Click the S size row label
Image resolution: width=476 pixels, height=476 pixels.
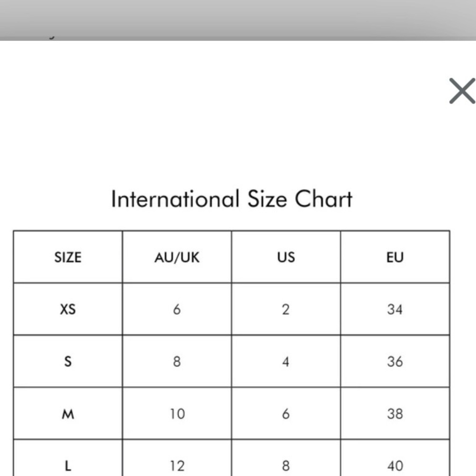[x=68, y=361]
